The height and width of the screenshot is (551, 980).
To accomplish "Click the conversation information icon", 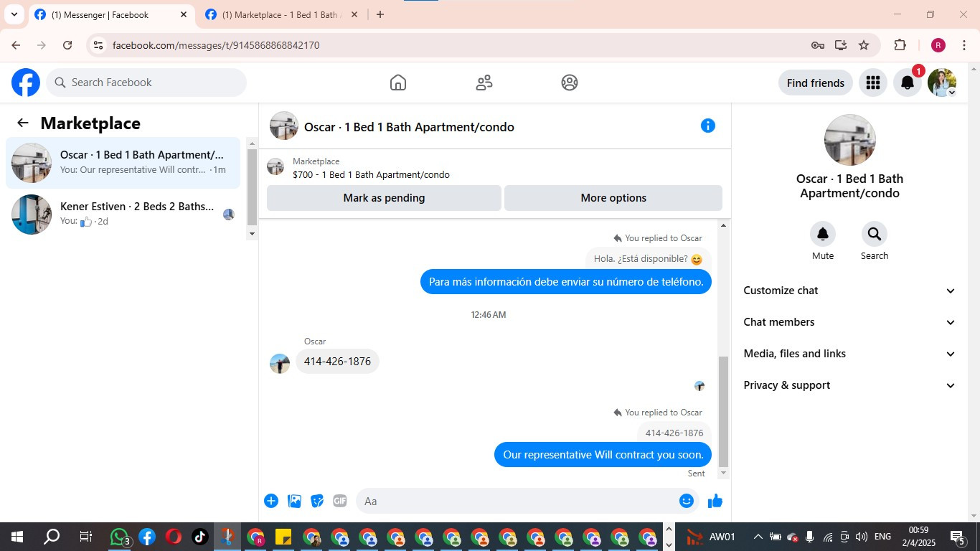I will (x=708, y=126).
